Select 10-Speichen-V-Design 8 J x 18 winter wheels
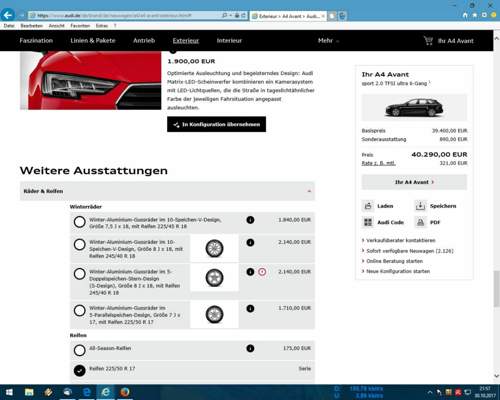500x400 pixels. pos(80,245)
